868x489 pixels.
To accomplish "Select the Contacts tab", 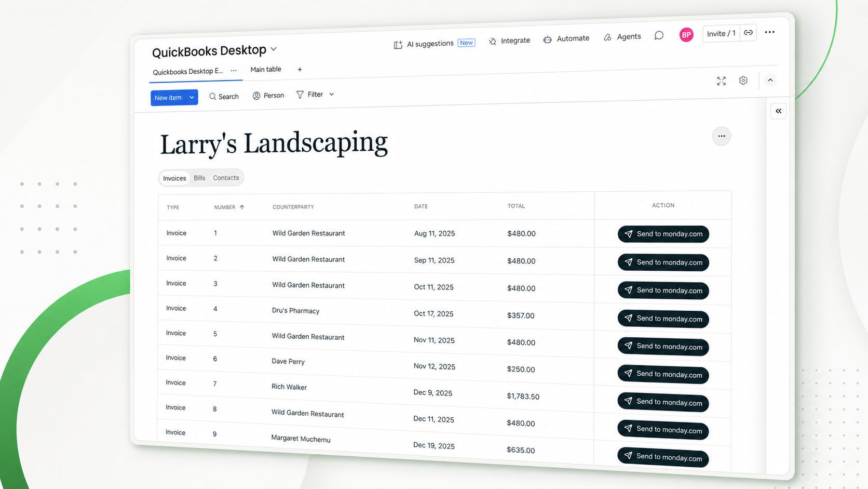I will 226,178.
